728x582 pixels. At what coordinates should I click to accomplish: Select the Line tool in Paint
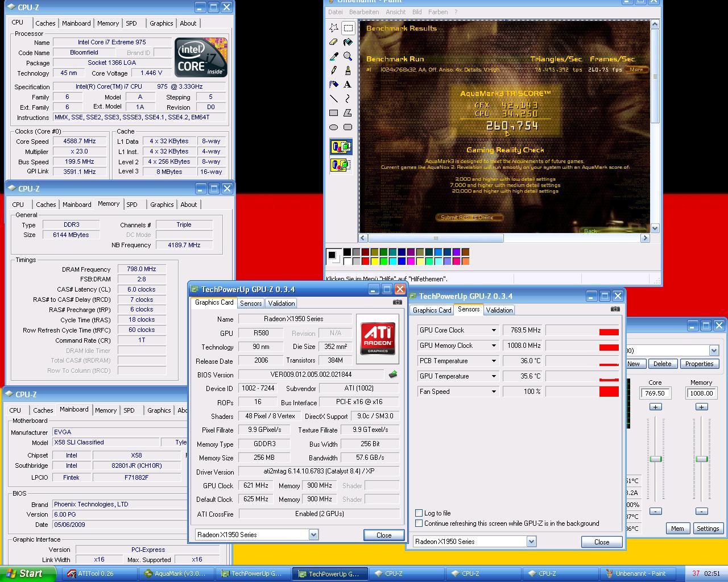point(334,99)
